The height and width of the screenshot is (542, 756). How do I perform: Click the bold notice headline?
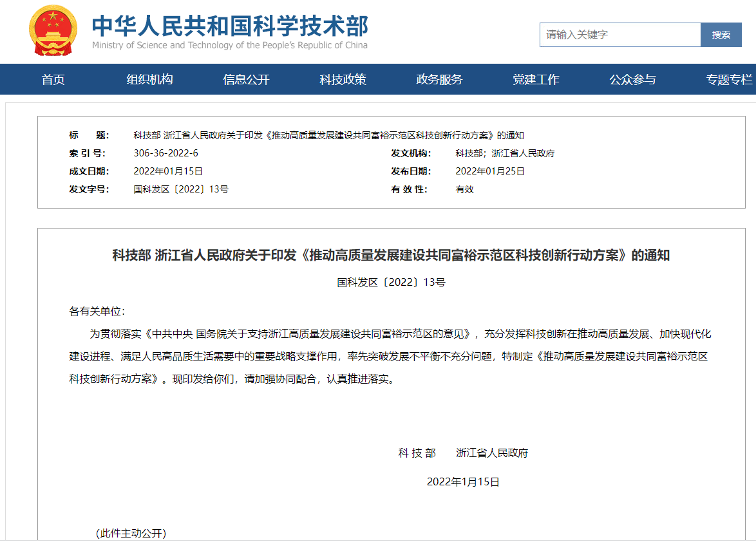coord(391,256)
